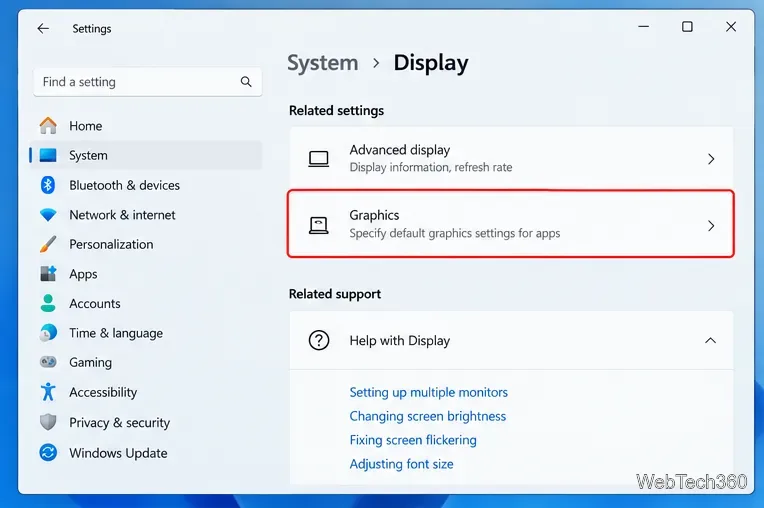This screenshot has width=764, height=508.
Task: Click the Help question mark icon
Action: point(319,340)
